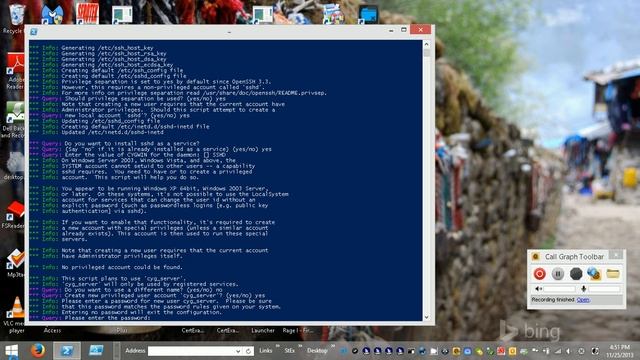Click the Address bar refresh button
Viewport: 640px width, 360px height.
point(248,351)
